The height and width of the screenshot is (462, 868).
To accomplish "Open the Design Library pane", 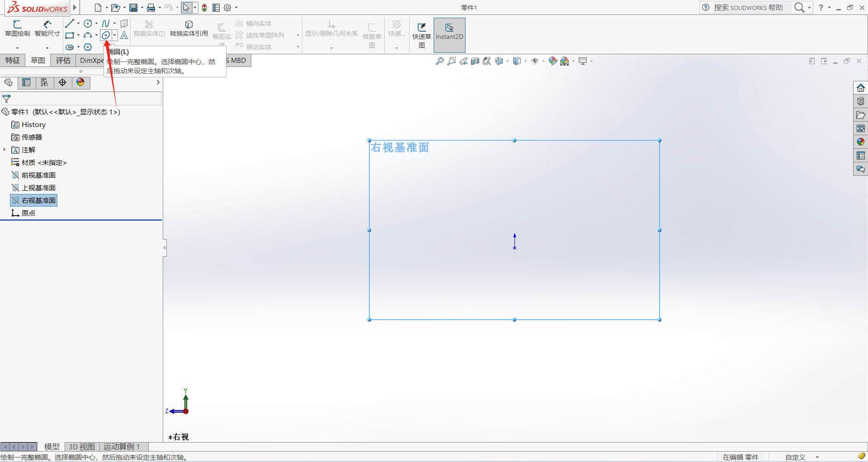I will (x=861, y=101).
